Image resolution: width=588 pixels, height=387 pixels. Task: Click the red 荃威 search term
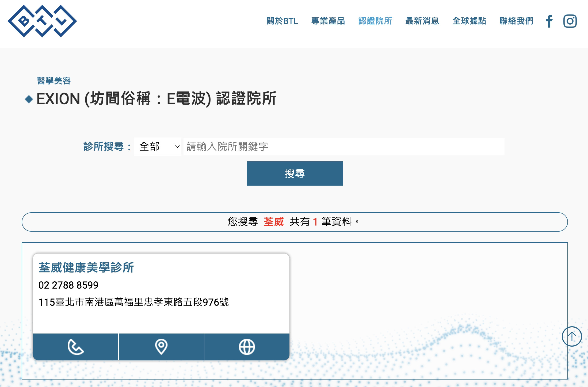(x=274, y=222)
